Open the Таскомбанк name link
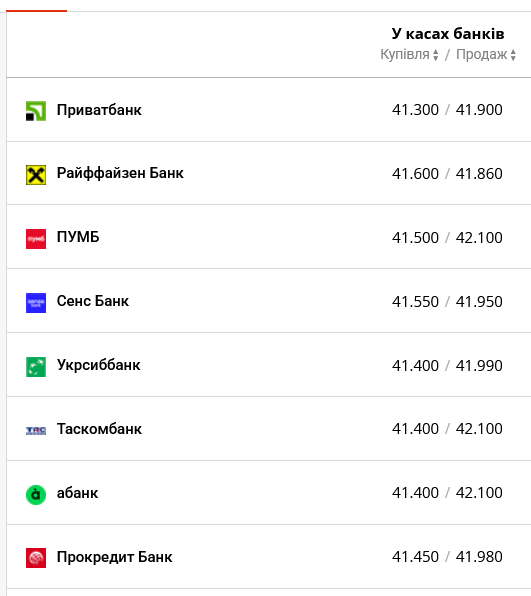Image resolution: width=531 pixels, height=596 pixels. 99,429
